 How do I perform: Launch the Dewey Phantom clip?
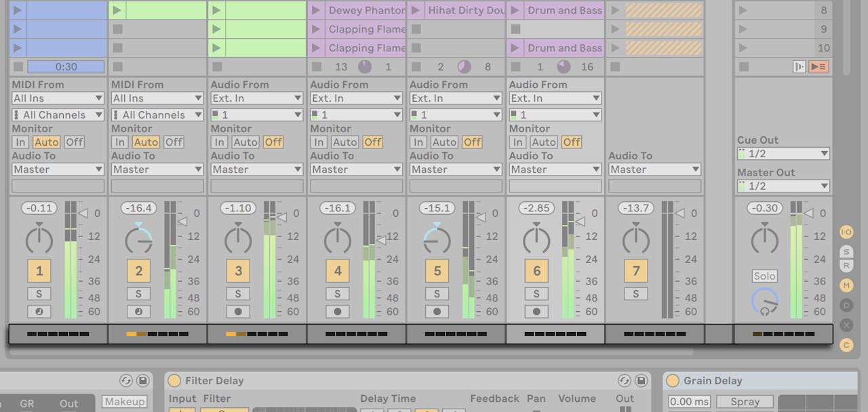pyautogui.click(x=315, y=10)
